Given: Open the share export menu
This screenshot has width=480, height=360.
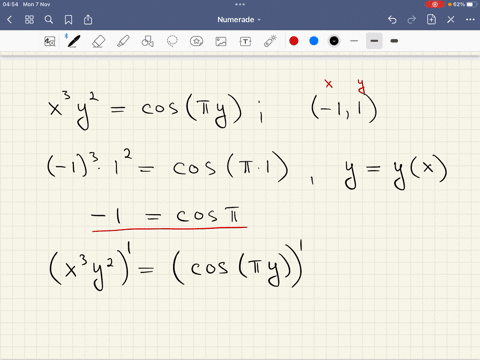Looking at the screenshot, I should [x=88, y=20].
